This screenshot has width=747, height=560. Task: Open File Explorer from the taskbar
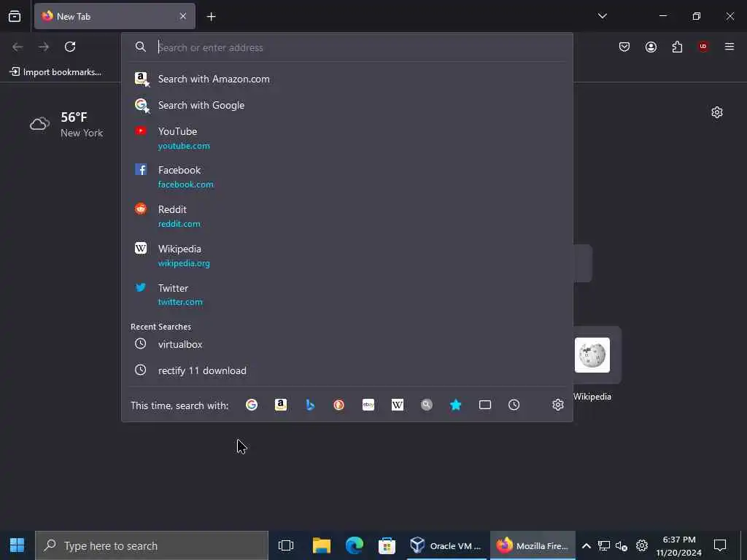click(322, 545)
